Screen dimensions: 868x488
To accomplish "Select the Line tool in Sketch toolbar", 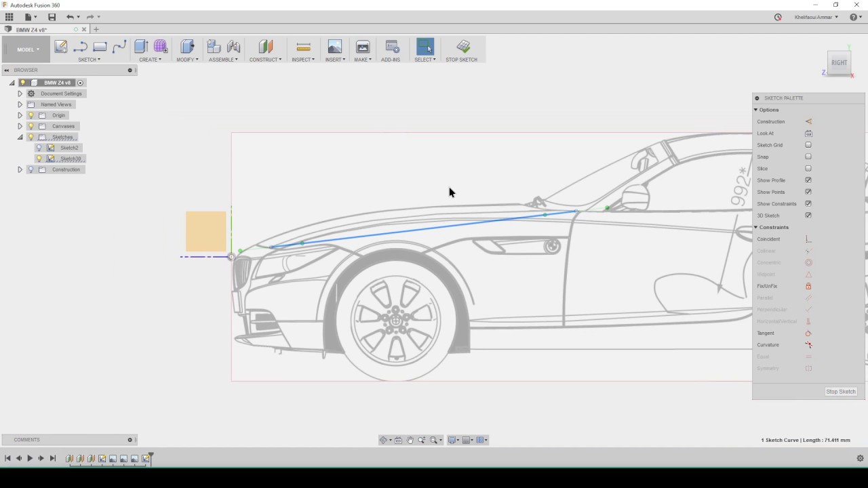I will coord(80,47).
